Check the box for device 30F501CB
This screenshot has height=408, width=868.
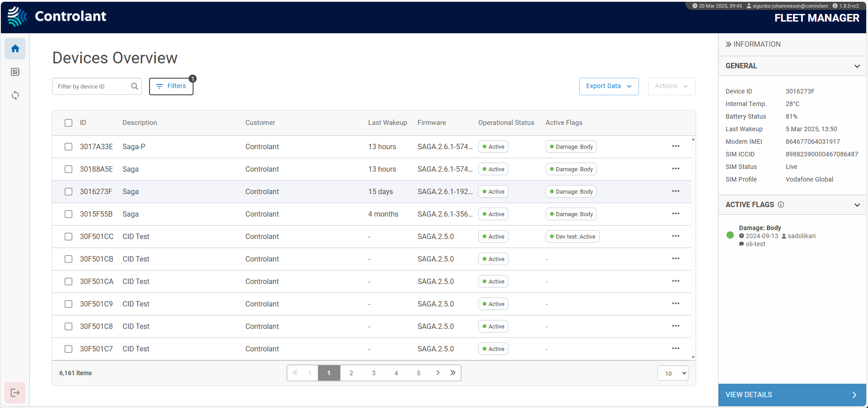click(68, 259)
